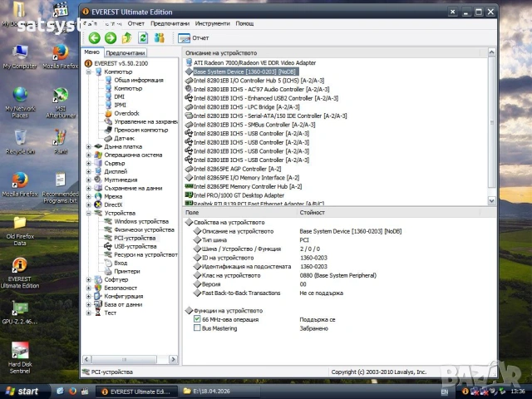Image resolution: width=532 pixels, height=399 pixels.
Task: Go forward with the green right arrow
Action: tap(111, 37)
